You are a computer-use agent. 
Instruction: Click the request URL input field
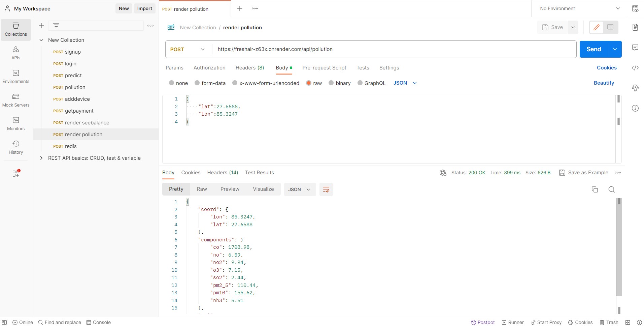pyautogui.click(x=394, y=49)
